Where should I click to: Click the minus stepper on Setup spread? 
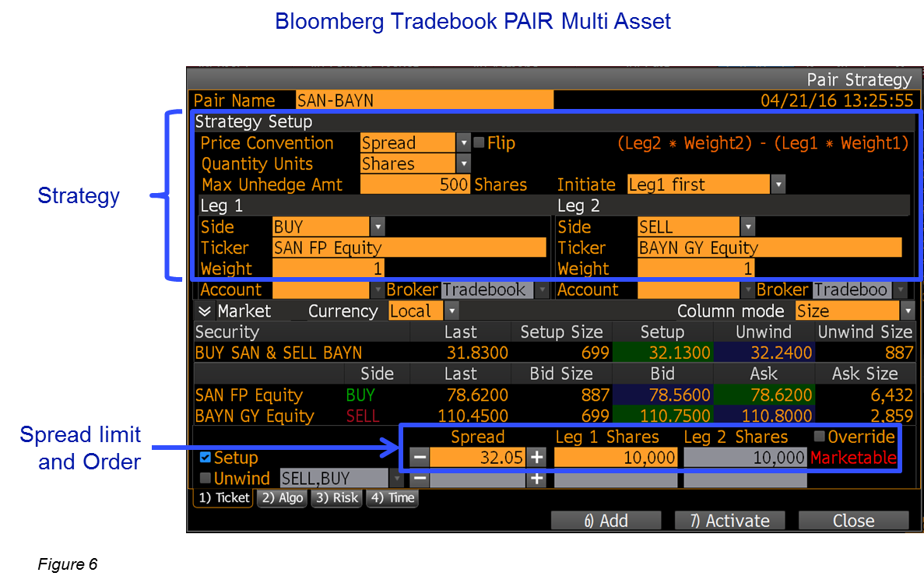point(420,458)
